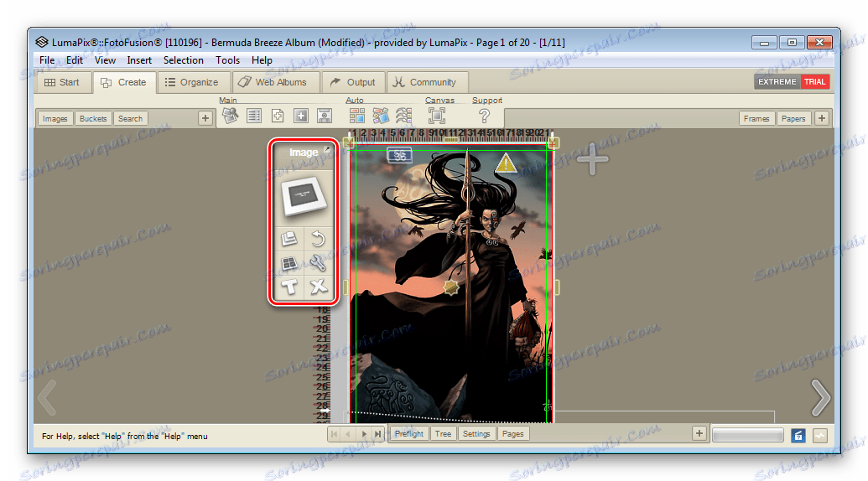Open the Selection menu
Screen dimensions: 868x481
click(183, 60)
